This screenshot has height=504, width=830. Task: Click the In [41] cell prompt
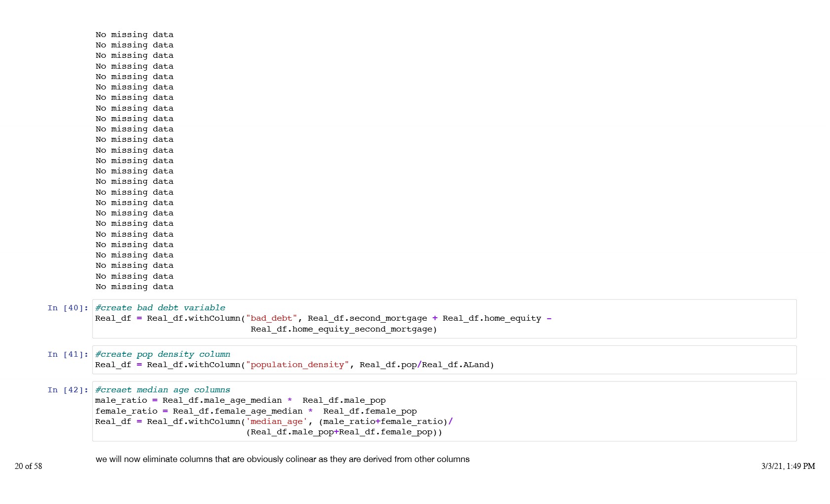click(68, 354)
